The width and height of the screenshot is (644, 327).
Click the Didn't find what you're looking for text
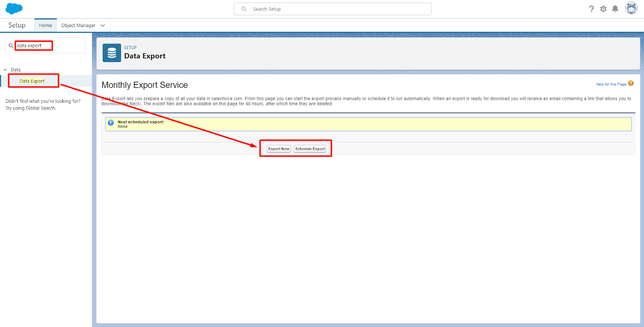43,101
